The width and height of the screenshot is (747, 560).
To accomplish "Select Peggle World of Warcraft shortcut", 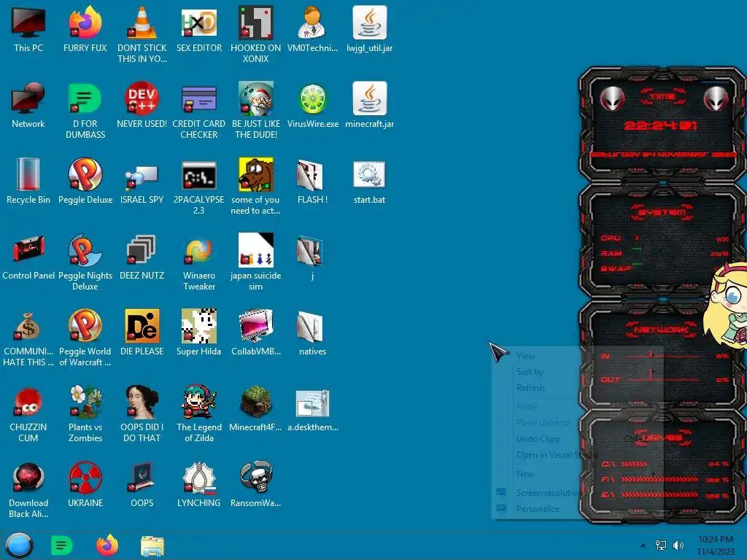I will [x=85, y=338].
